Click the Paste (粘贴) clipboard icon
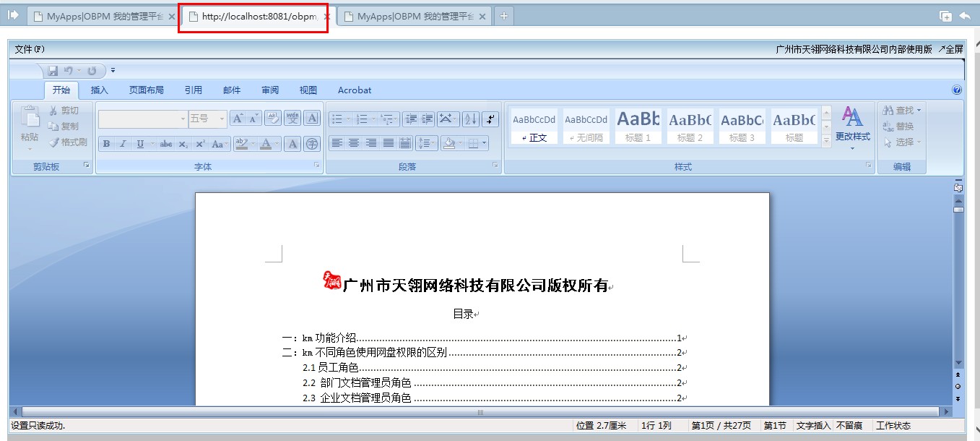This screenshot has width=980, height=441. [x=30, y=117]
